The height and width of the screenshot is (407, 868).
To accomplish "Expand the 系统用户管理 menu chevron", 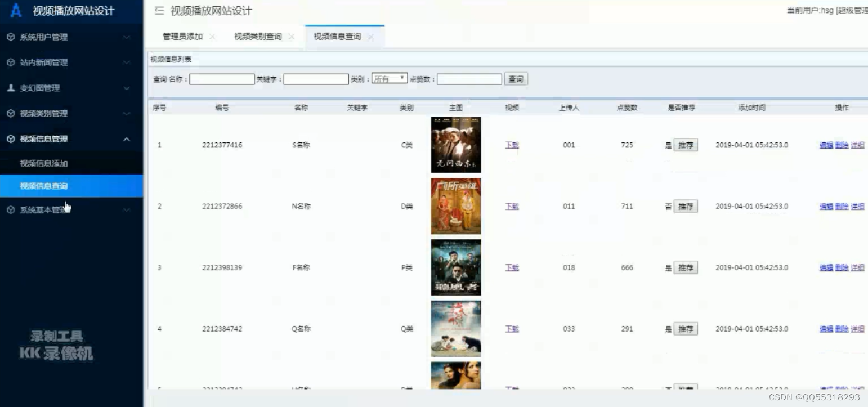I will 127,37.
